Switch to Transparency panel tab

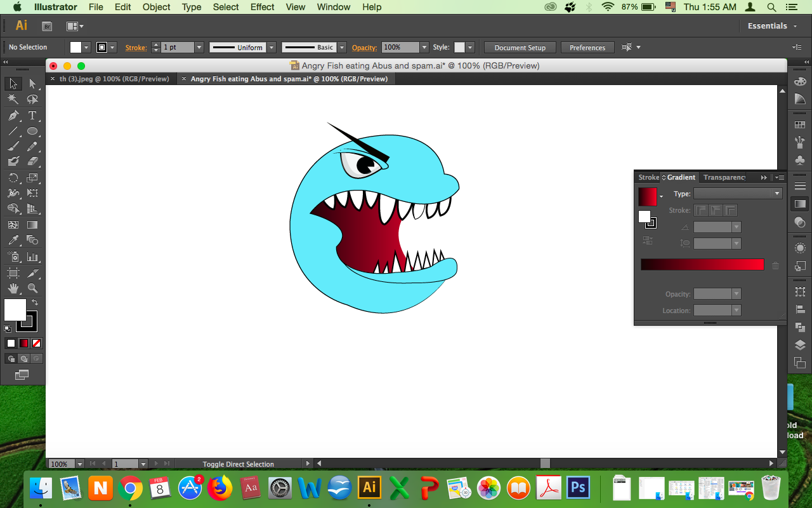click(724, 177)
